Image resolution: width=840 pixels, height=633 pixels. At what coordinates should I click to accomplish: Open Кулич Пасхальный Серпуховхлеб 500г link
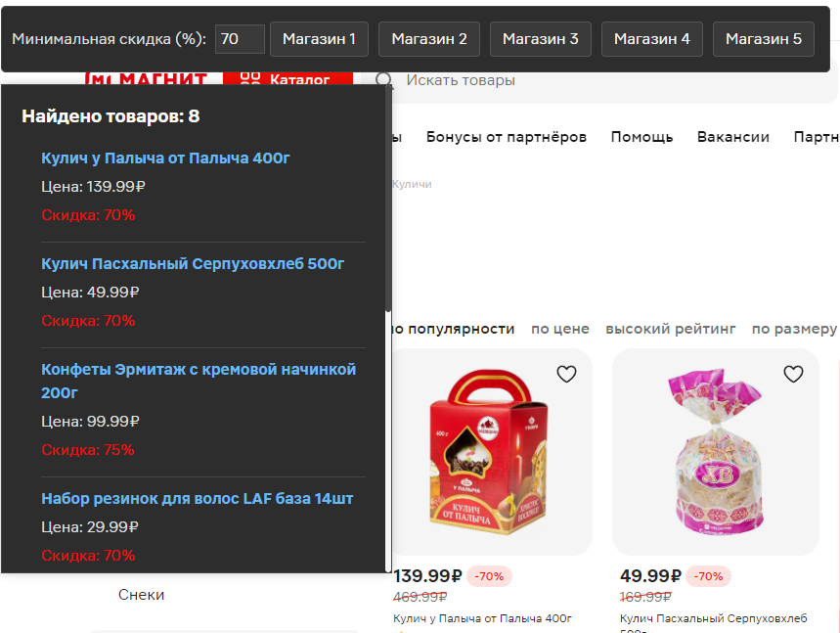coord(193,264)
